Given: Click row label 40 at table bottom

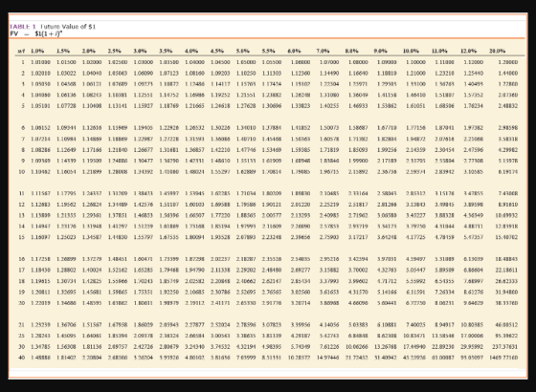Looking at the screenshot, I should (22, 358).
